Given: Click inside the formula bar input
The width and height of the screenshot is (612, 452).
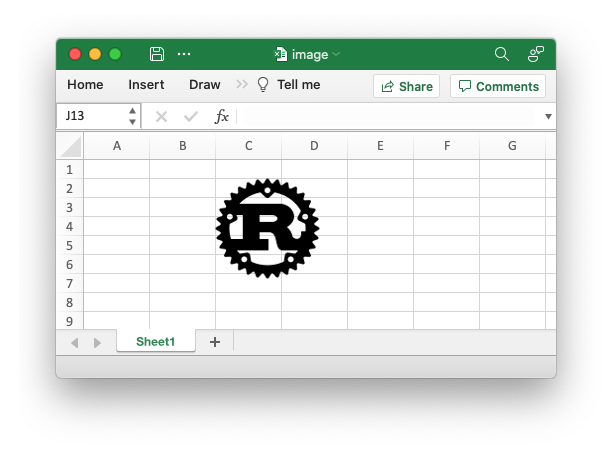Looking at the screenshot, I should (x=388, y=116).
